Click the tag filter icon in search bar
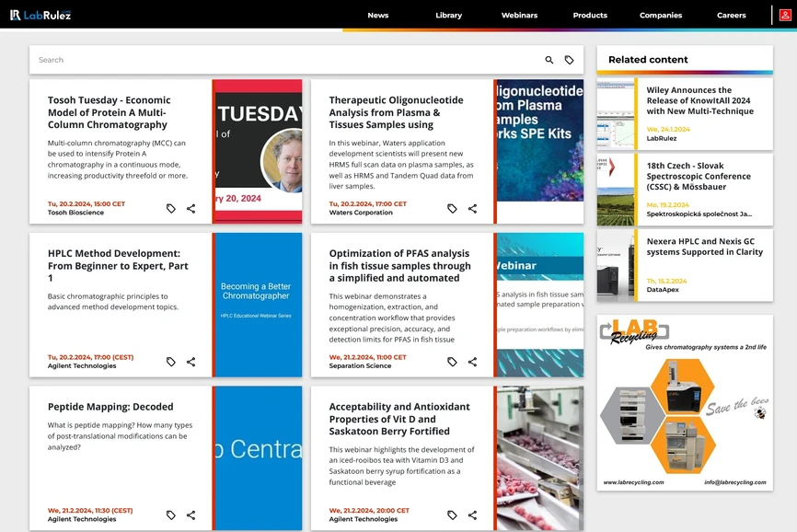 (x=570, y=60)
